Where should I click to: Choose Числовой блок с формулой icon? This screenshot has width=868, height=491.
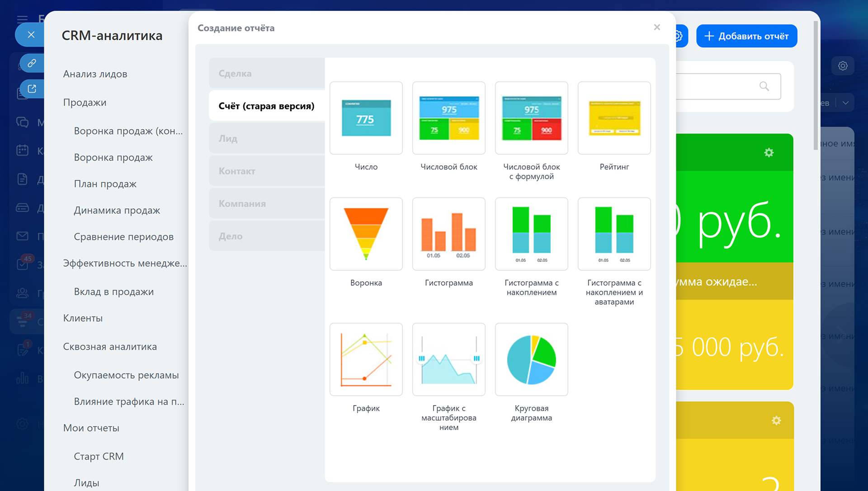pyautogui.click(x=531, y=118)
